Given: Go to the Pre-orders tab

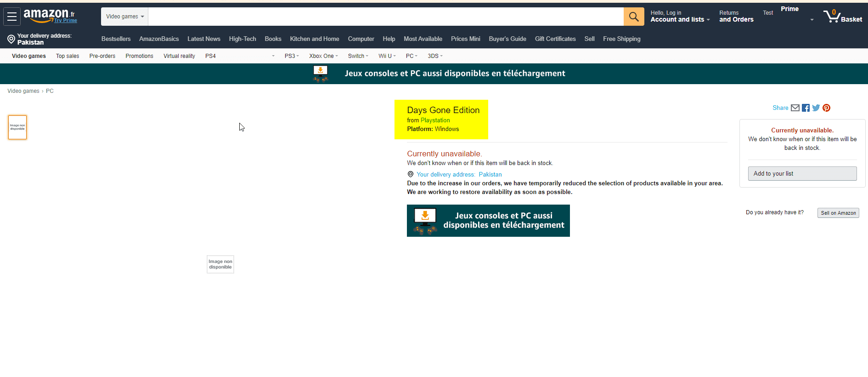Looking at the screenshot, I should tap(102, 56).
